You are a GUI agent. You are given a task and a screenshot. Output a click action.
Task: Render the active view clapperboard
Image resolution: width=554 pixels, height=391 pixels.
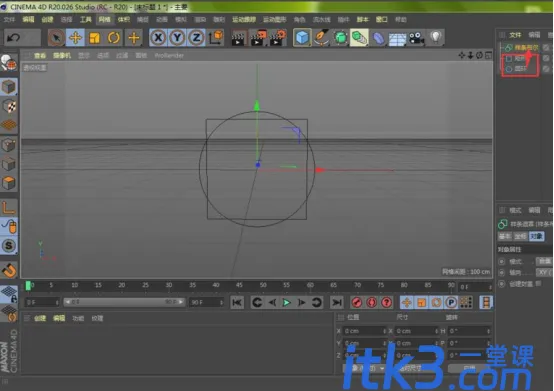238,38
